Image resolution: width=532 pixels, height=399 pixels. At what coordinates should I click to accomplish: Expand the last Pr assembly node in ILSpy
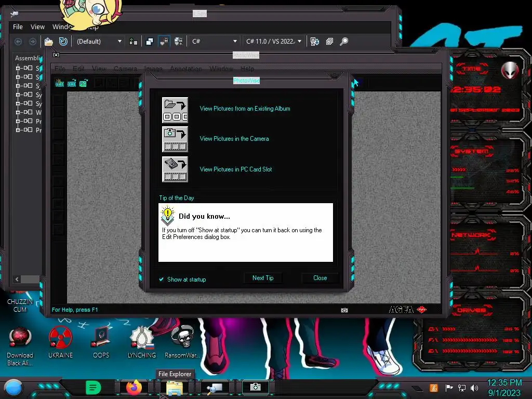coord(18,130)
